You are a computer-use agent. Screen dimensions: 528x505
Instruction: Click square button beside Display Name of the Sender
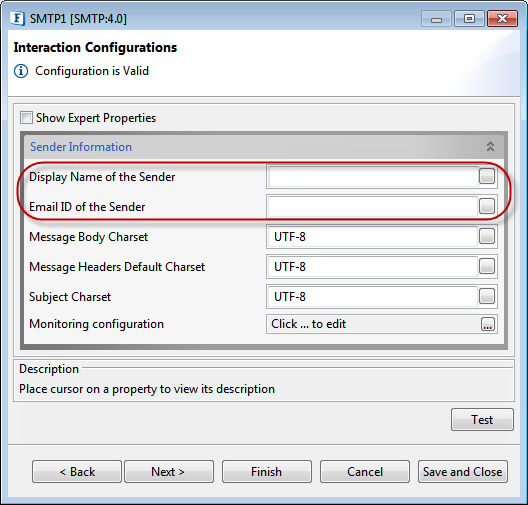487,176
